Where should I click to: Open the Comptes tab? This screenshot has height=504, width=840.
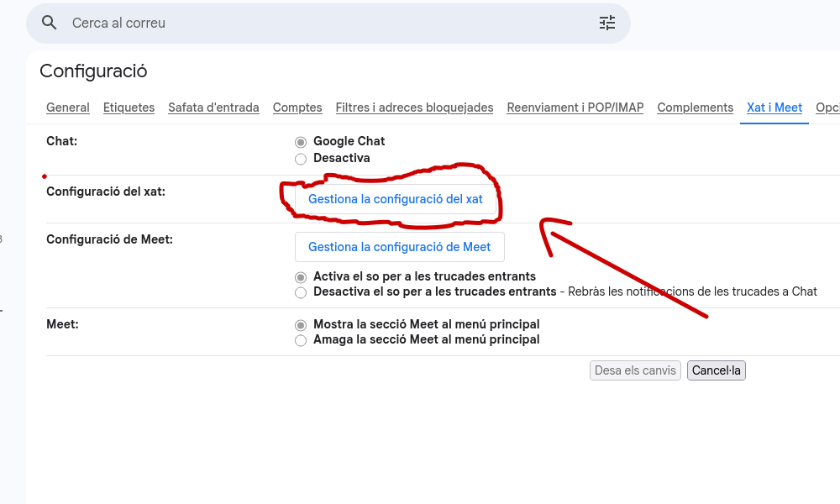[x=297, y=108]
